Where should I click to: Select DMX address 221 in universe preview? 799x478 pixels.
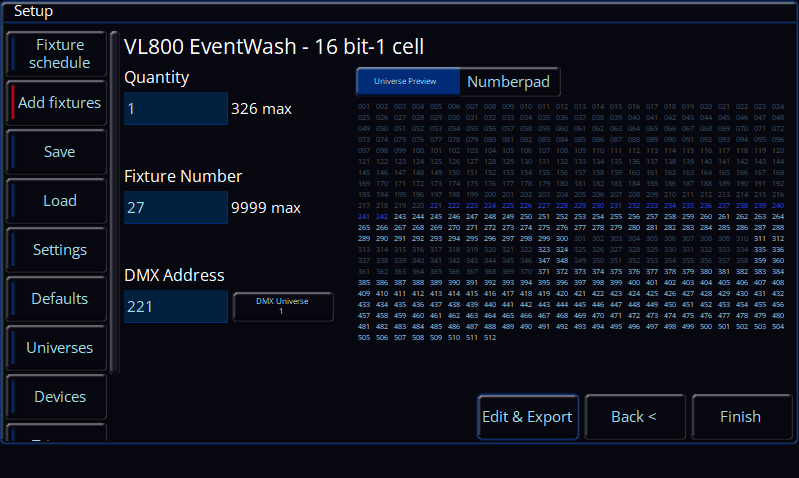[436, 205]
